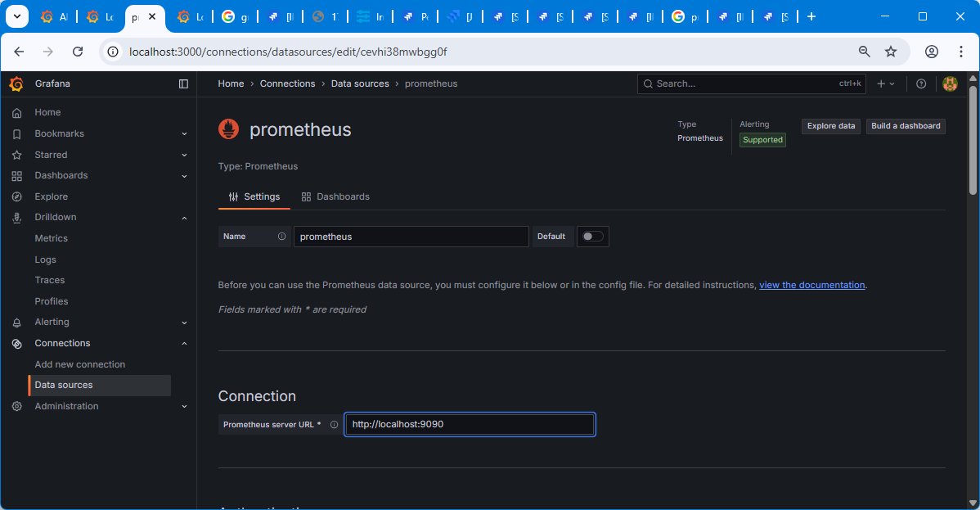This screenshot has height=510, width=980.
Task: Click the help question mark icon
Action: [921, 83]
